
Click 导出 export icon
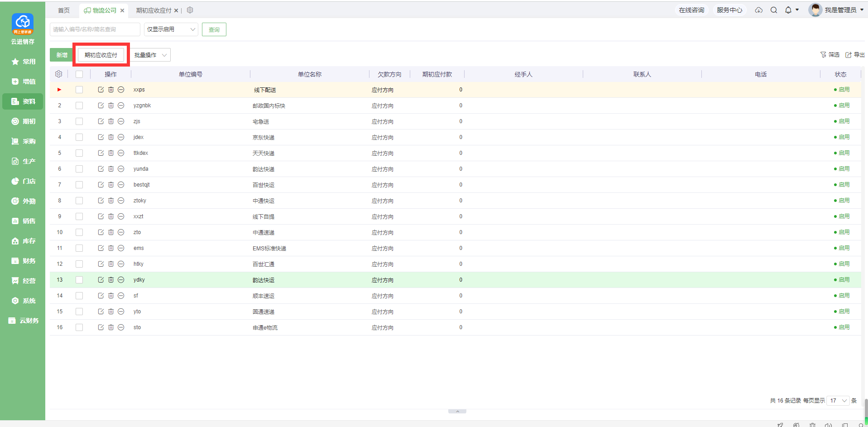click(x=849, y=55)
